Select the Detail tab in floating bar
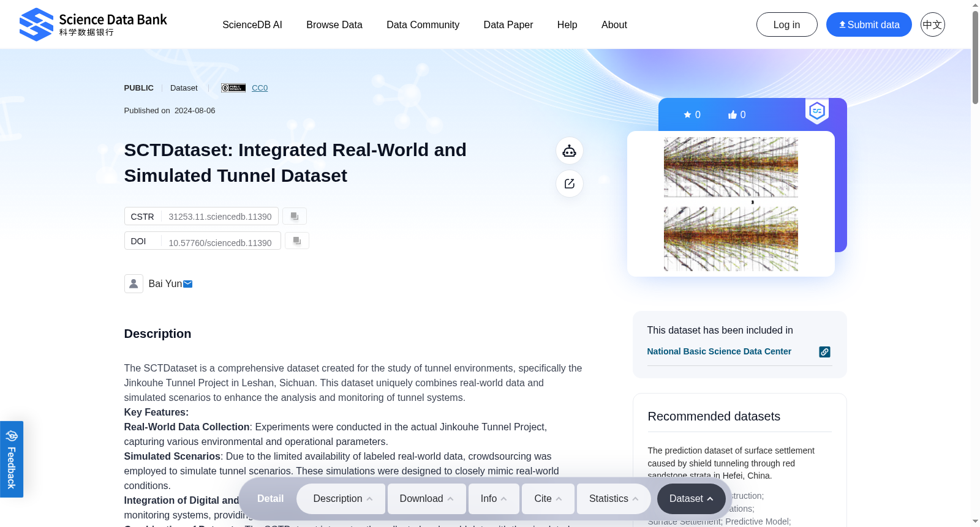 click(270, 499)
